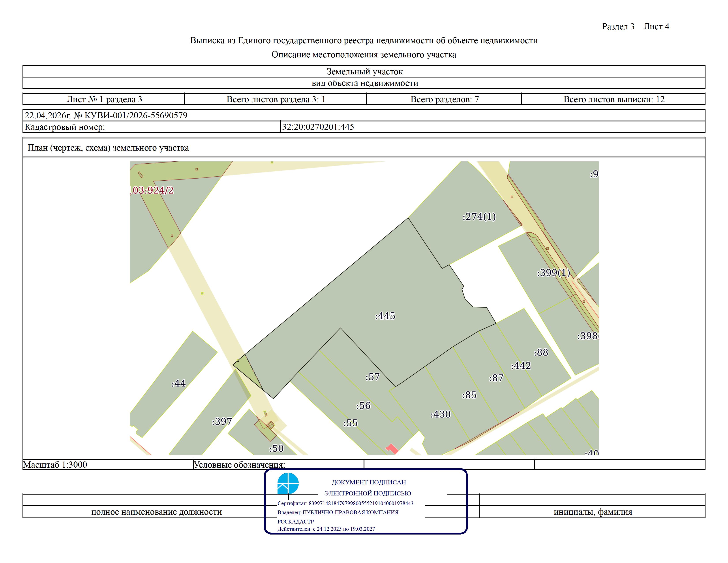The image size is (728, 563).
Task: Click parcel label :274(1)
Action: (479, 217)
